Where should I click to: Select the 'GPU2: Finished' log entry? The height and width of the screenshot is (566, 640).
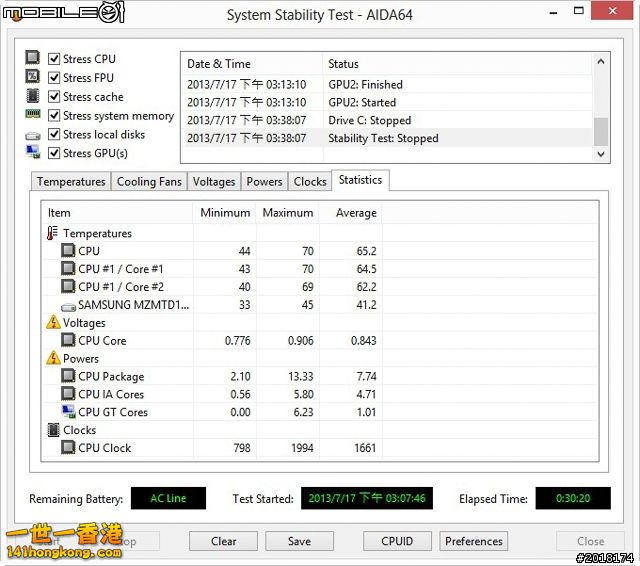tap(387, 84)
